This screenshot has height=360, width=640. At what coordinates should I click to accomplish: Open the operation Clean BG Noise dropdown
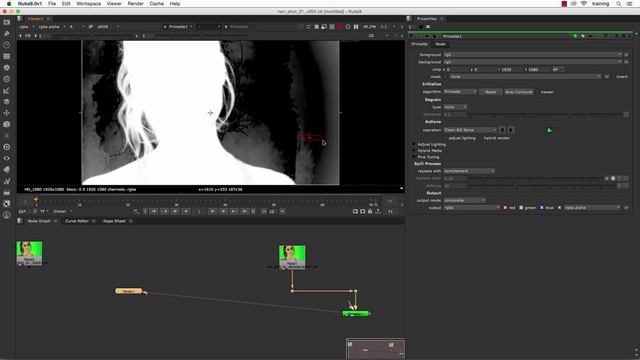[470, 130]
